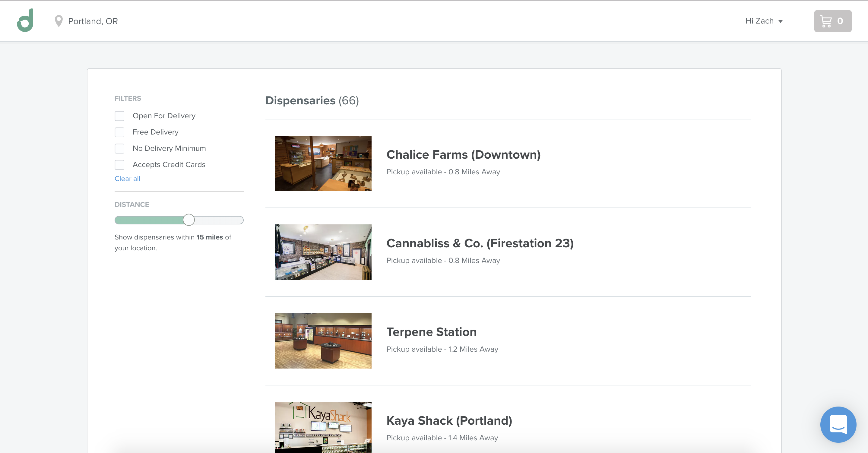Open Cannabliss & Co. (Firestation 23) title
868x453 pixels.
point(480,243)
